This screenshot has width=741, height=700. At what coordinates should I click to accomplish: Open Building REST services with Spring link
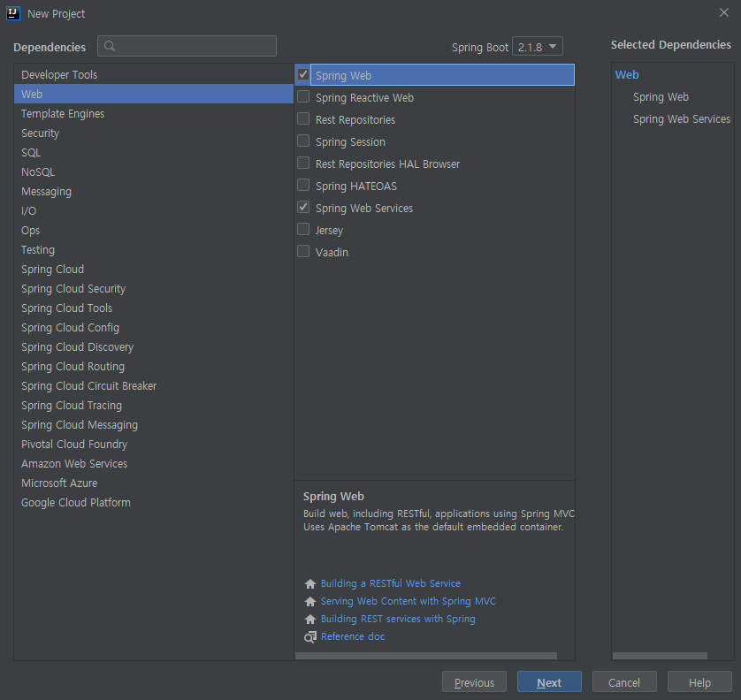[398, 619]
